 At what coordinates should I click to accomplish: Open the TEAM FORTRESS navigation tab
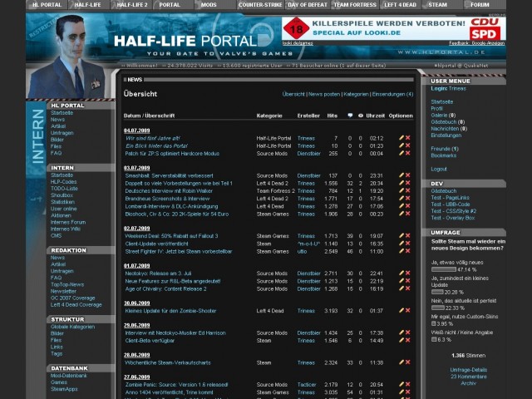(x=355, y=5)
